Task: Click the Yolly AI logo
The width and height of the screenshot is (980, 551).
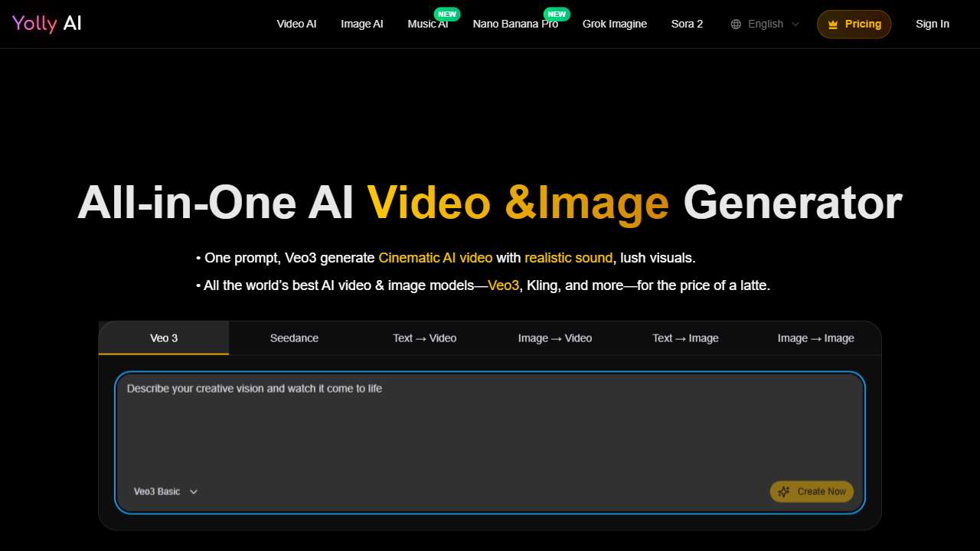Action: pos(47,24)
